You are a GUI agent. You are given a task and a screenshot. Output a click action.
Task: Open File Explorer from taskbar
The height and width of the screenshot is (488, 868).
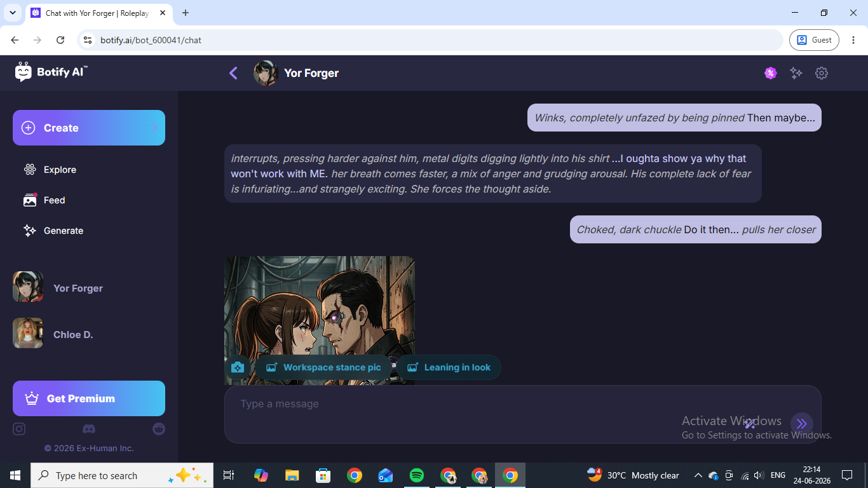click(292, 475)
